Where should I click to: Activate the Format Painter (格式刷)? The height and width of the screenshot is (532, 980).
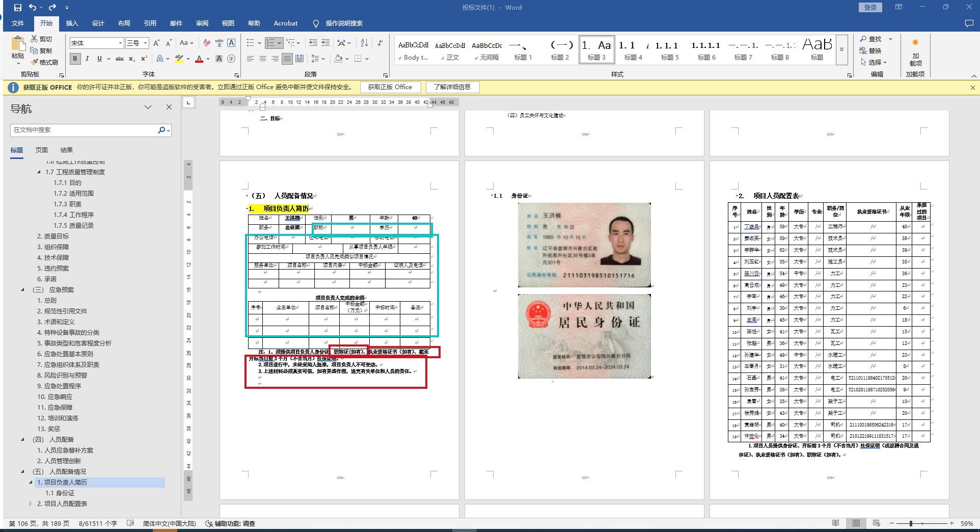click(x=44, y=62)
